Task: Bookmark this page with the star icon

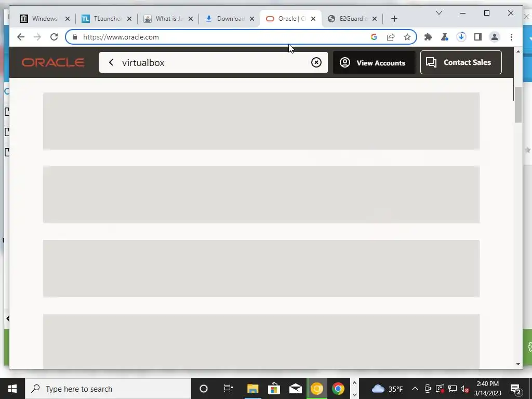Action: click(x=407, y=37)
